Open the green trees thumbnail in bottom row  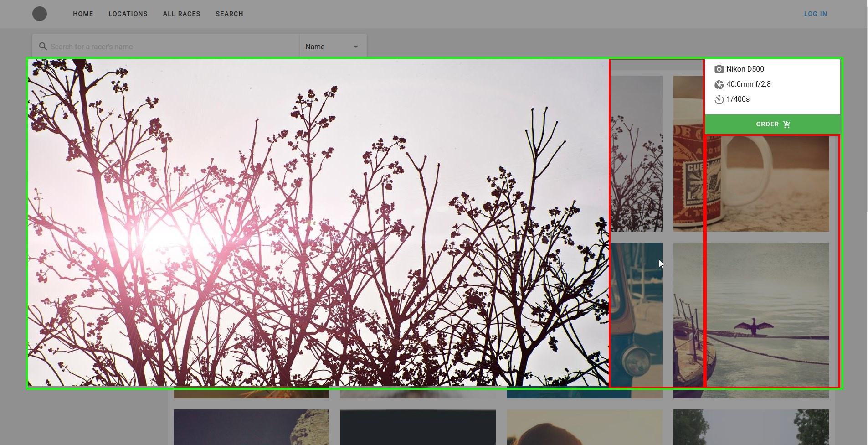click(751, 427)
